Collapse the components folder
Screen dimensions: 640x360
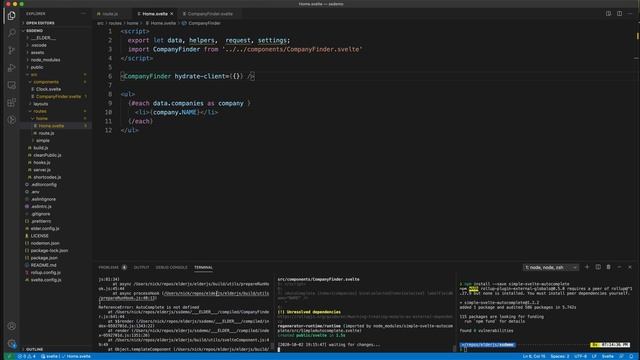point(46,82)
